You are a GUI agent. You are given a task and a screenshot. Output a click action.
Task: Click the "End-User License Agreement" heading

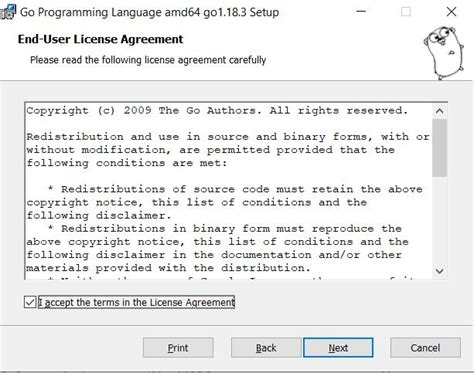(100, 39)
